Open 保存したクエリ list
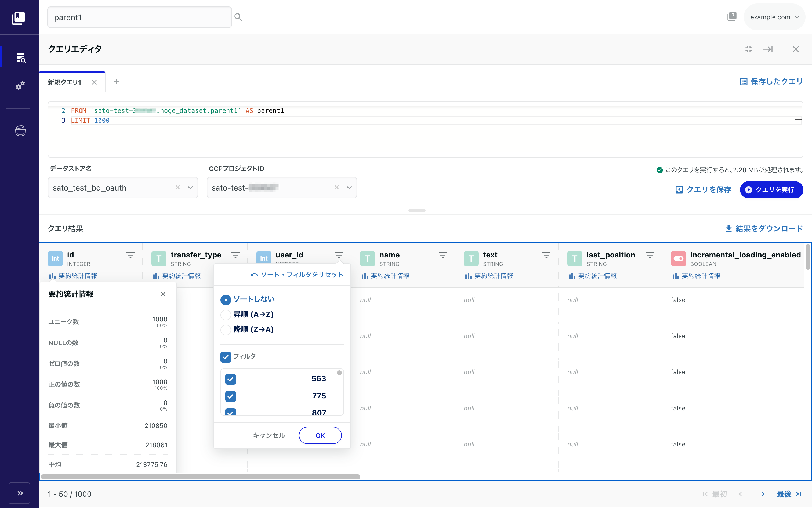This screenshot has width=812, height=508. (x=771, y=82)
